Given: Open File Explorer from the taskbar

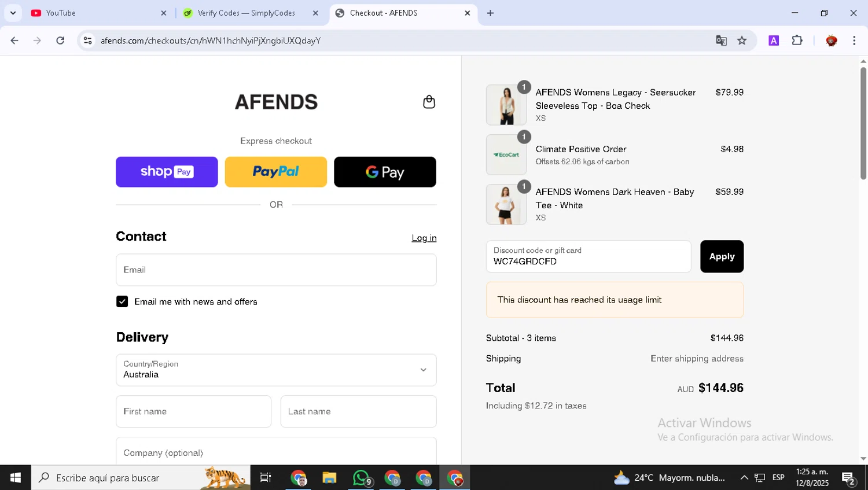Looking at the screenshot, I should 329,478.
